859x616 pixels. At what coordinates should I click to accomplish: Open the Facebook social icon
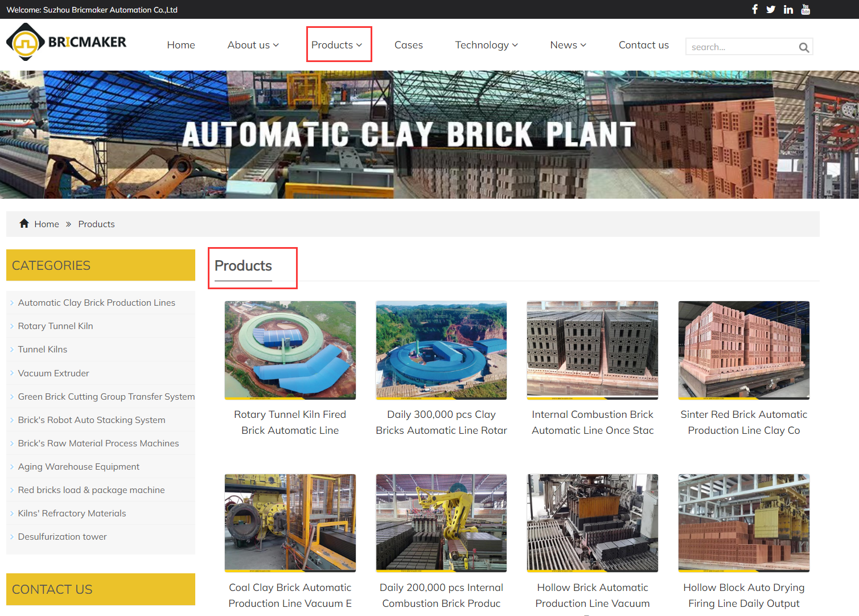[755, 9]
